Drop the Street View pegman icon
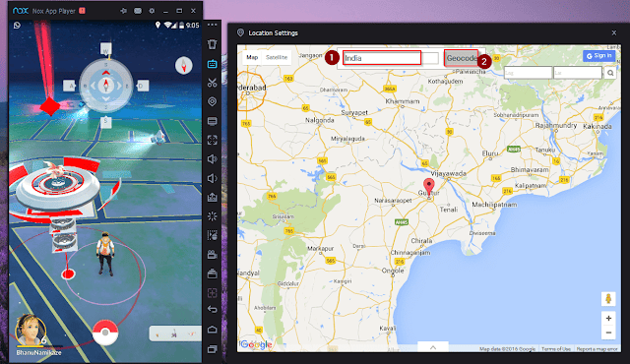This screenshot has width=630, height=364. tap(608, 299)
